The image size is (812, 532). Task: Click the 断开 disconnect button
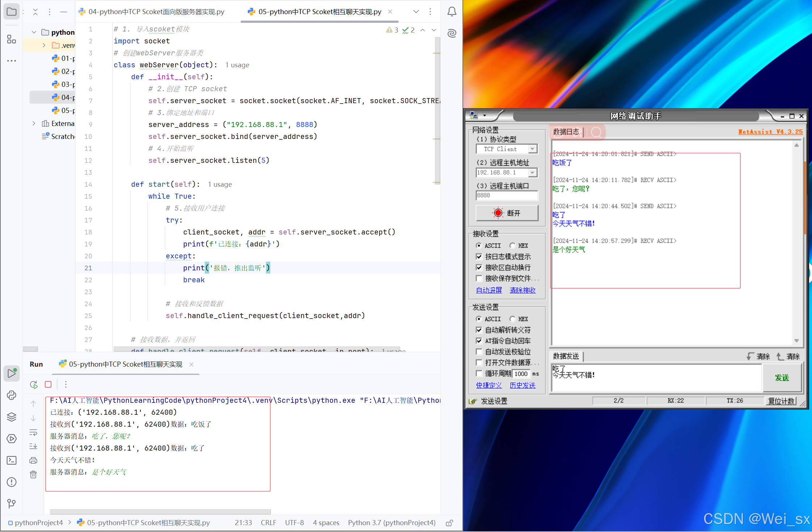coord(506,213)
